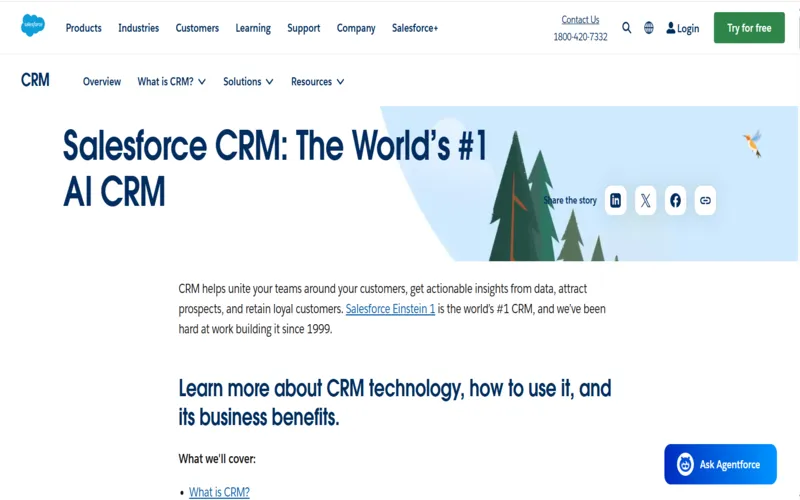Click the Ask Agentforce button
The width and height of the screenshot is (800, 500).
tap(720, 464)
